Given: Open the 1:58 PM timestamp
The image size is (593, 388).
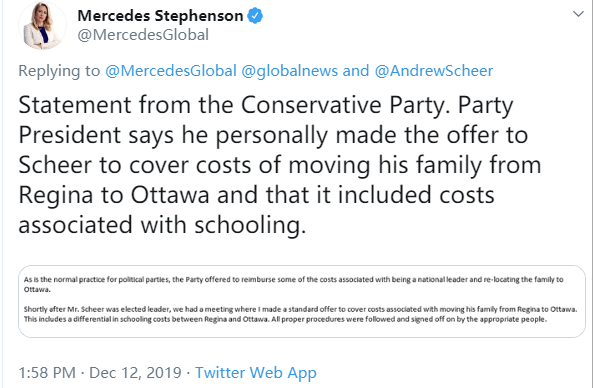Looking at the screenshot, I should tap(47, 372).
